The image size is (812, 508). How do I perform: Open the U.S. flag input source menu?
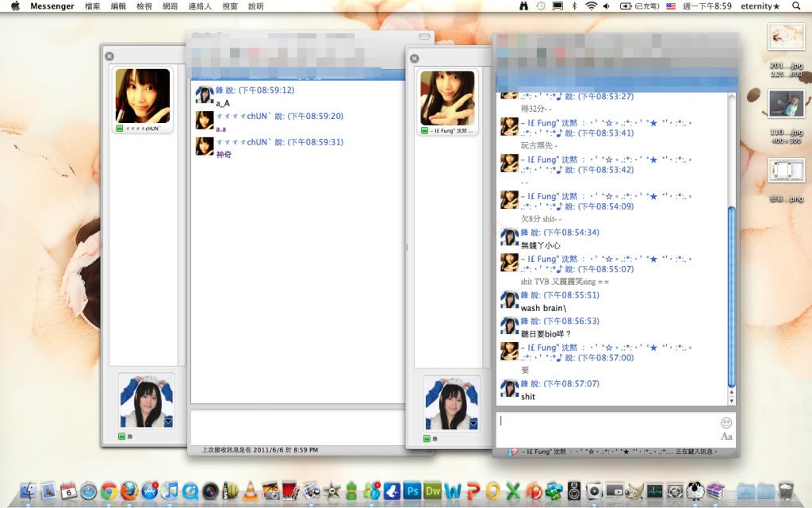(x=671, y=6)
